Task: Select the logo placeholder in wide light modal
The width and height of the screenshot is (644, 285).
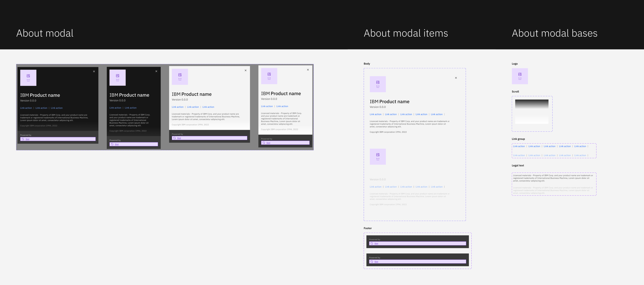Action: [180, 77]
